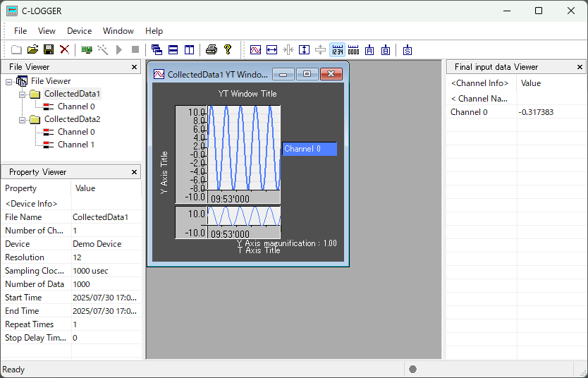Click the green device board icon
This screenshot has height=378, width=588.
(x=87, y=49)
